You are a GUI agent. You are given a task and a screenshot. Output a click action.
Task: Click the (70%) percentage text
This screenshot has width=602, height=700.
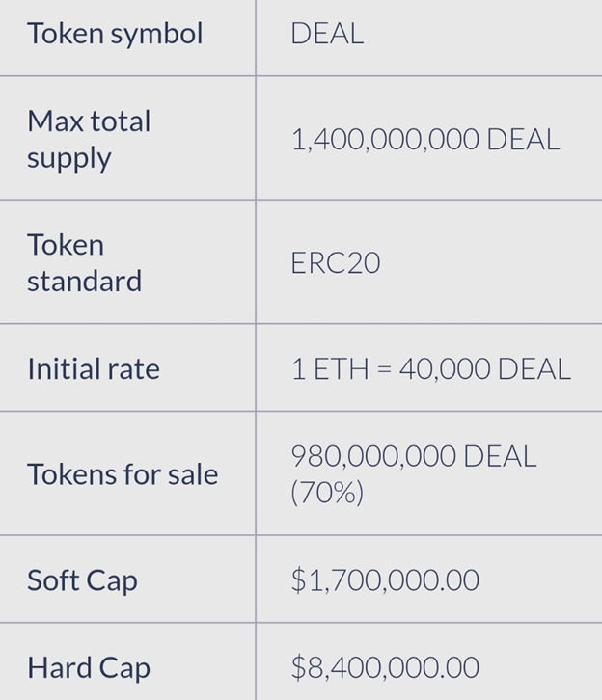(x=327, y=493)
